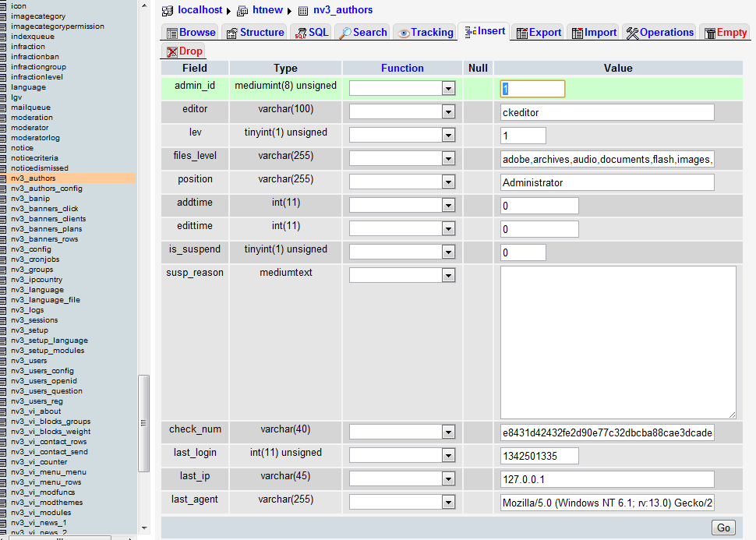Open function dropdown for lev field
Viewport: 756px width, 540px height.
click(x=402, y=135)
